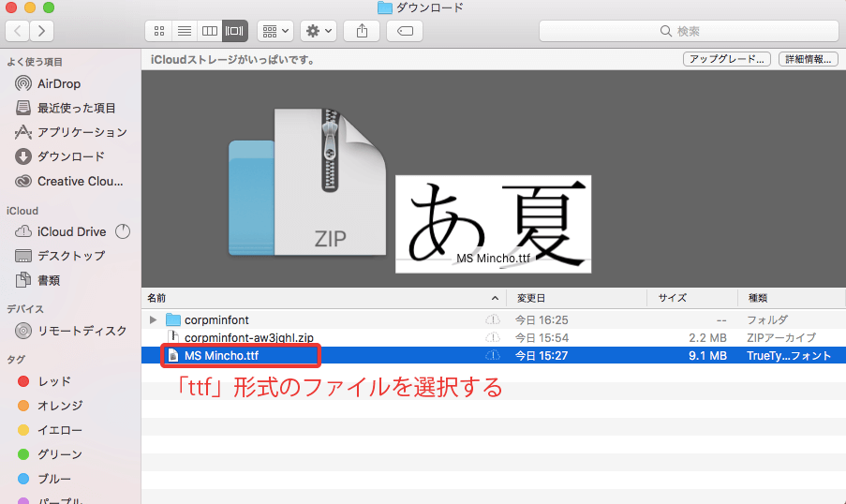Click the MS Mincho.ttf font preview thumbnail
The width and height of the screenshot is (846, 504).
pyautogui.click(x=493, y=223)
